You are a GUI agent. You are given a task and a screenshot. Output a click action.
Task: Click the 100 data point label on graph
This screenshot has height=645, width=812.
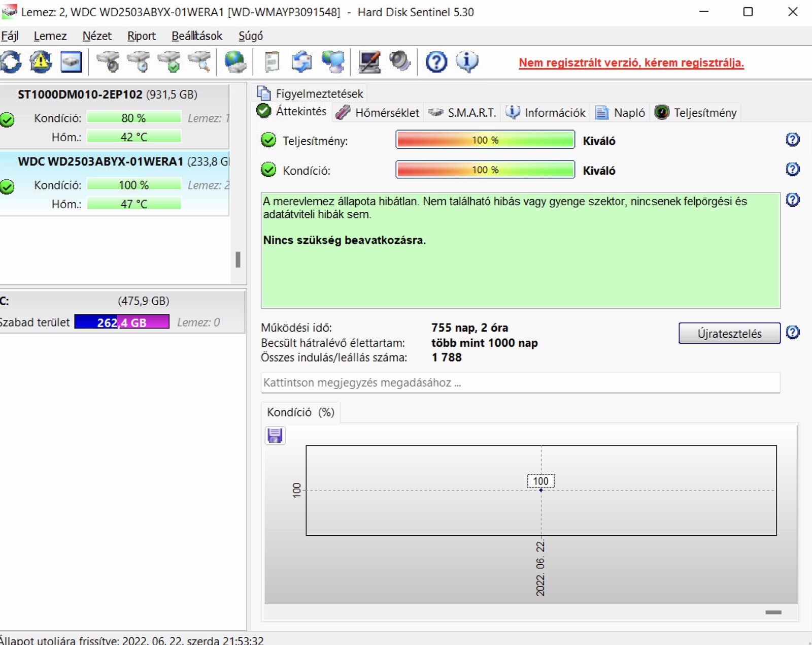click(x=540, y=481)
